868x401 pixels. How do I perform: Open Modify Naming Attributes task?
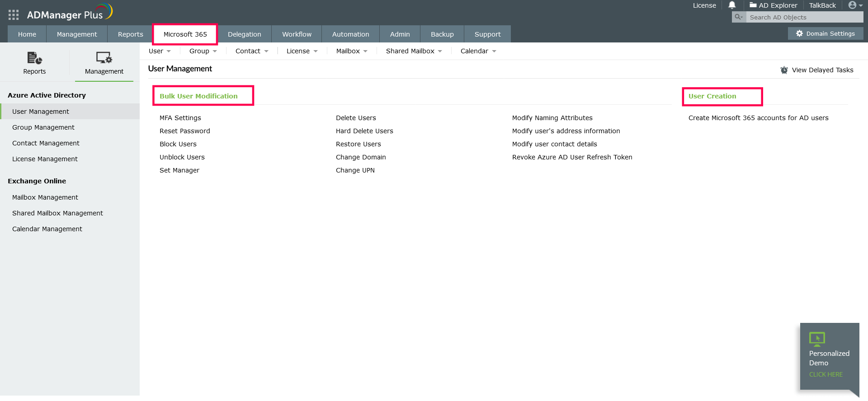(x=552, y=118)
